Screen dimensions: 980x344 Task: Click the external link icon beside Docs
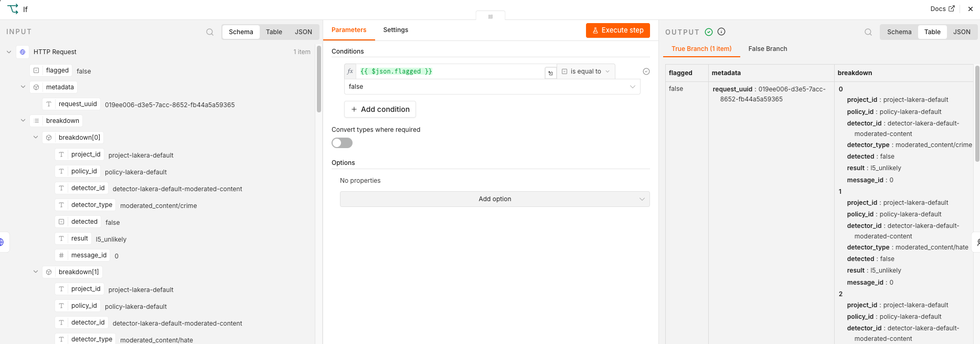pos(952,9)
